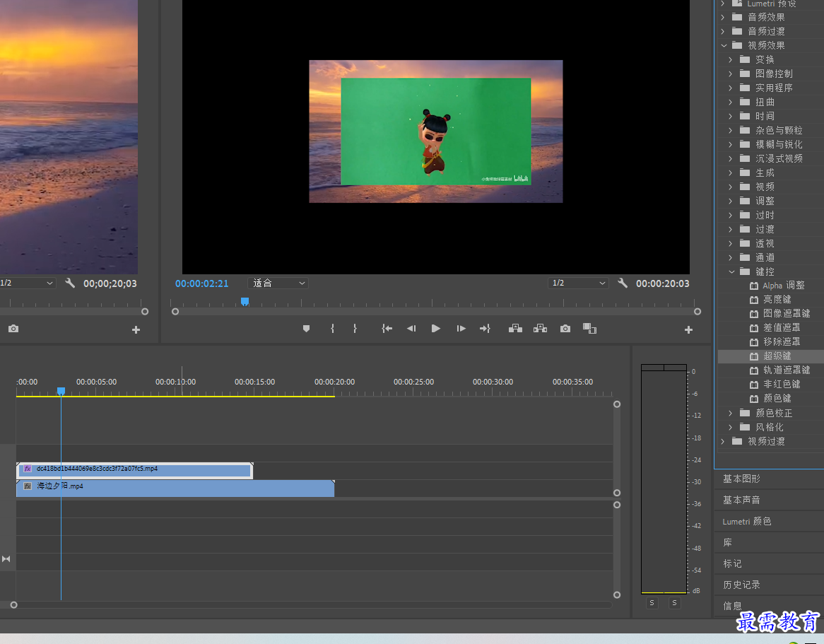Open Source monitor 1/2 resolution dropdown

tap(28, 283)
